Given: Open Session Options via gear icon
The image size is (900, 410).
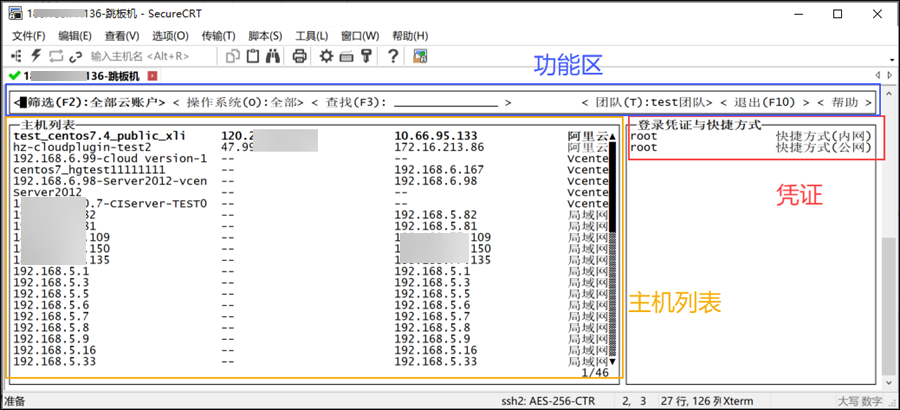Looking at the screenshot, I should 326,56.
